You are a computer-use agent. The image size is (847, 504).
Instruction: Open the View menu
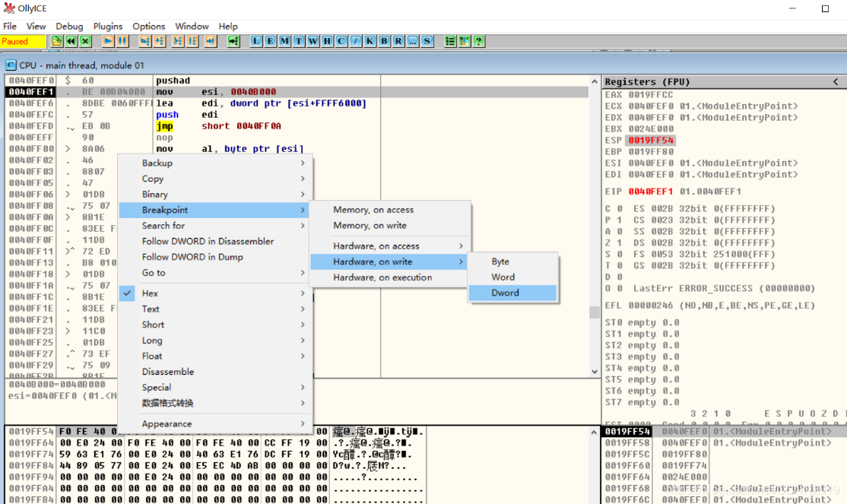(36, 26)
